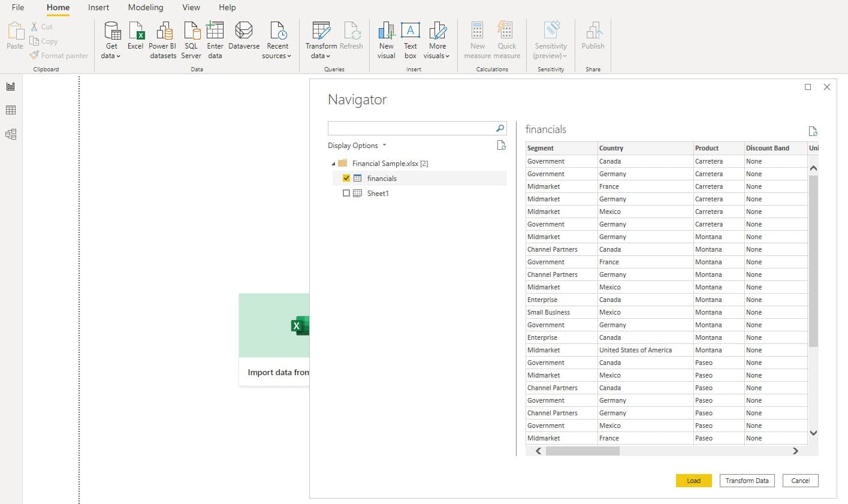Switch to the View tab
The width and height of the screenshot is (848, 504).
[191, 7]
